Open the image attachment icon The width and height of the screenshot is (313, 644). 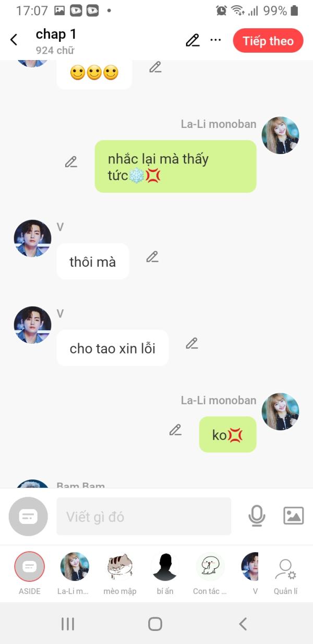click(293, 516)
